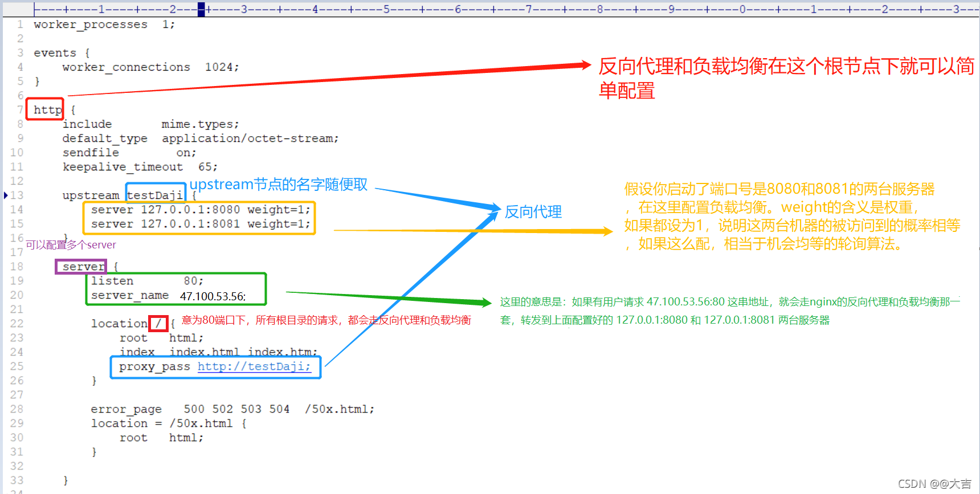Click the upstream name 'testDaji' on line 13
The height and width of the screenshot is (494, 980).
(155, 195)
